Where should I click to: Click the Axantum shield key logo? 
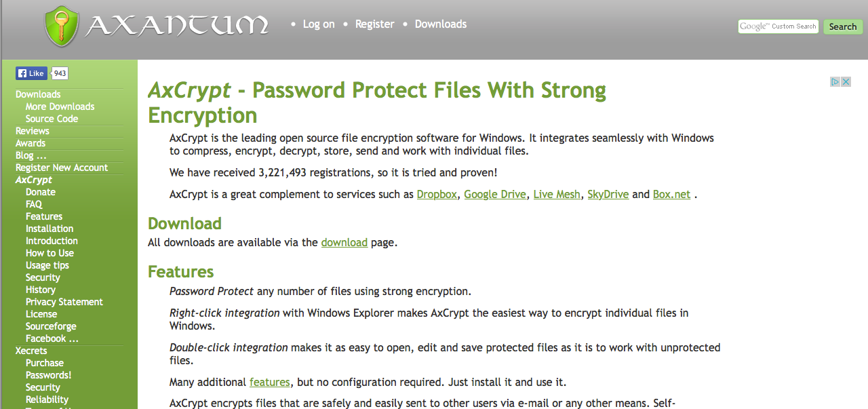click(62, 26)
